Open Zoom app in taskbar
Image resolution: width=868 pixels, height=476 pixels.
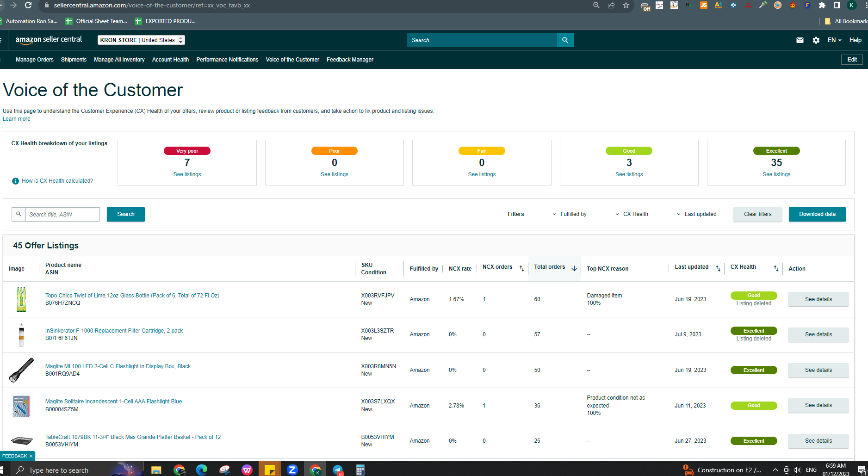(292, 470)
